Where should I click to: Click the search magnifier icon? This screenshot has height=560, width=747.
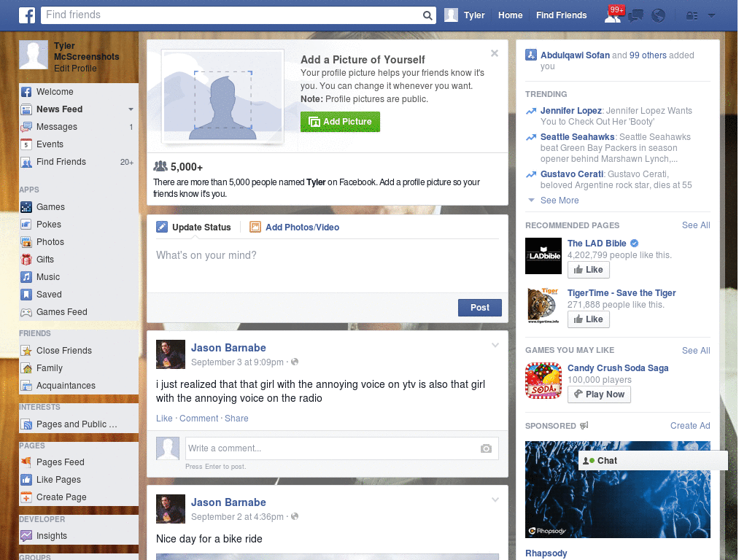[427, 15]
